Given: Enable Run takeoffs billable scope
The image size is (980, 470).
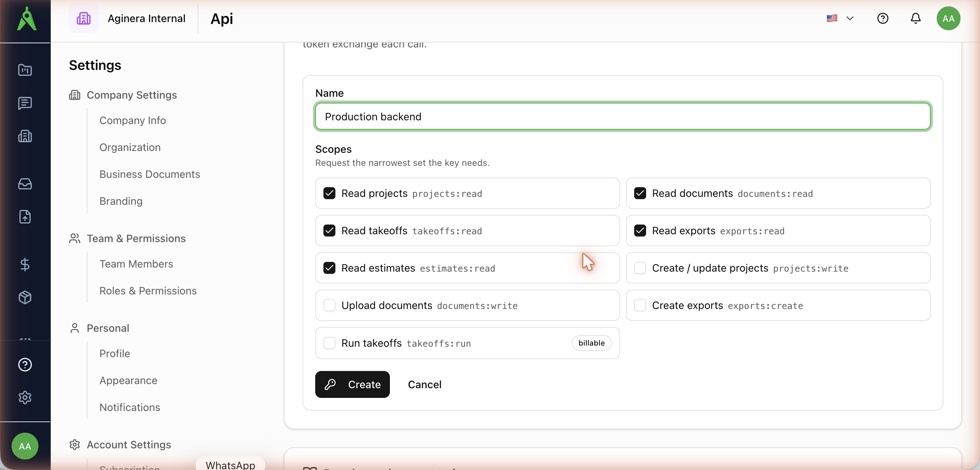Looking at the screenshot, I should pos(329,343).
